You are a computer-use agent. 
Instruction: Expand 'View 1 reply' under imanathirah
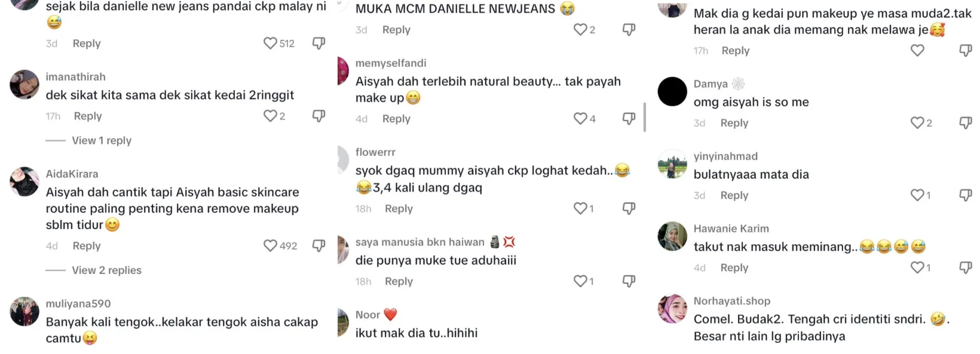click(102, 140)
